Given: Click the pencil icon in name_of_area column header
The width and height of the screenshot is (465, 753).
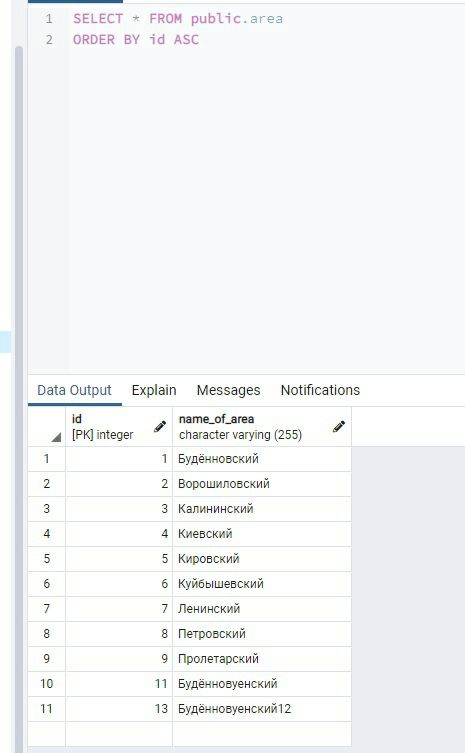Looking at the screenshot, I should pos(339,426).
